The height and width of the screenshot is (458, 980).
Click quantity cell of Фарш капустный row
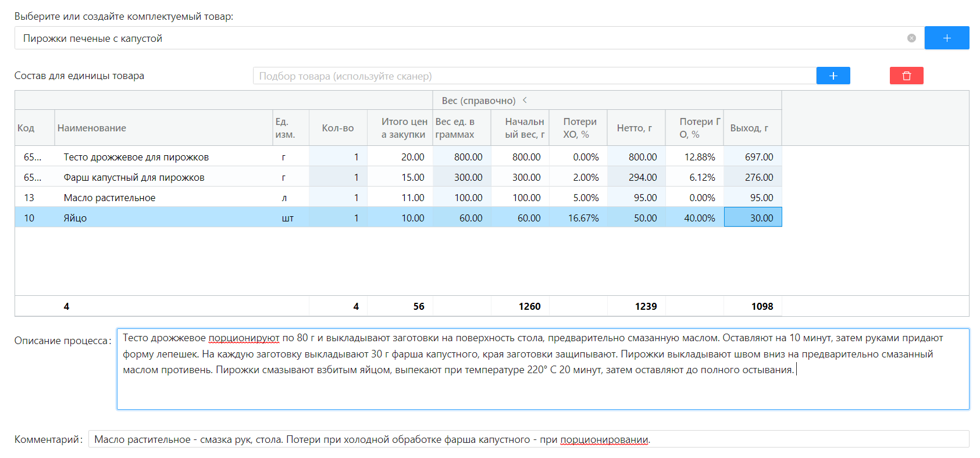338,177
